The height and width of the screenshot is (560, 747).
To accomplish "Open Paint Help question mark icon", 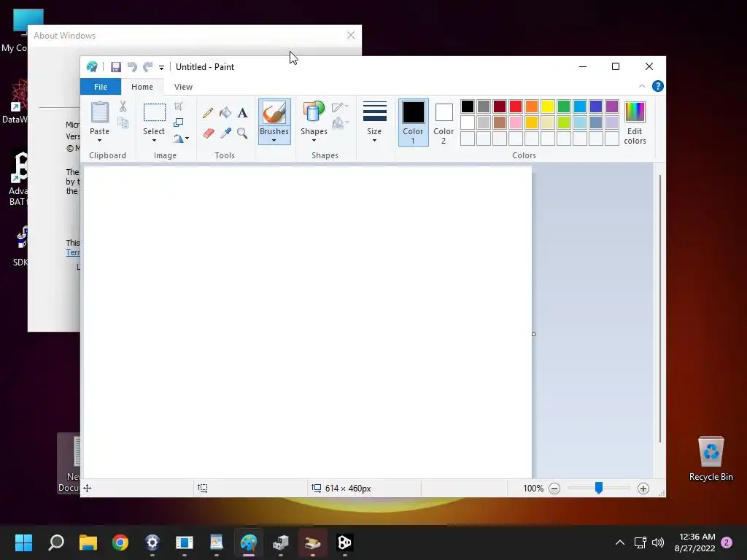I will coord(658,86).
